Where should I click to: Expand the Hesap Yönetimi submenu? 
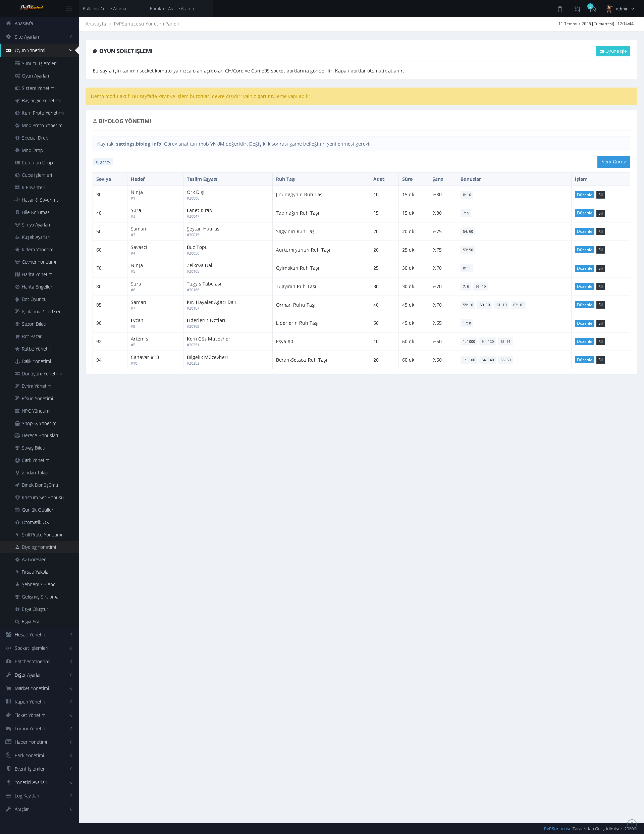pyautogui.click(x=39, y=635)
